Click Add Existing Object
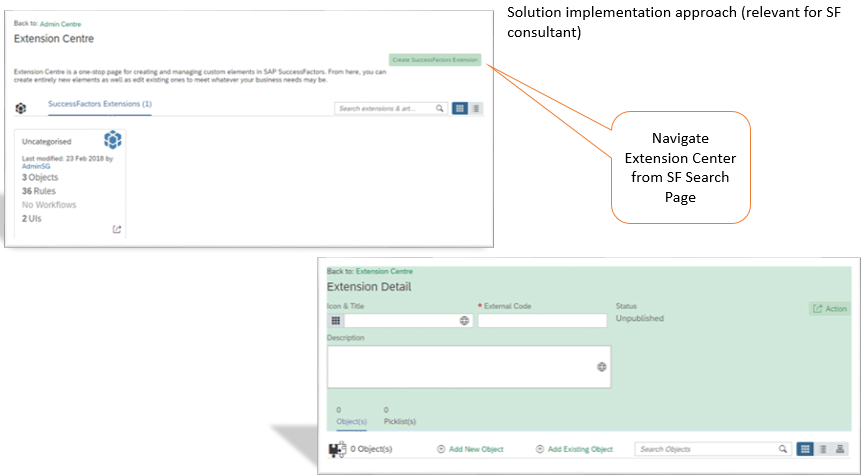The image size is (861, 475). click(x=574, y=449)
